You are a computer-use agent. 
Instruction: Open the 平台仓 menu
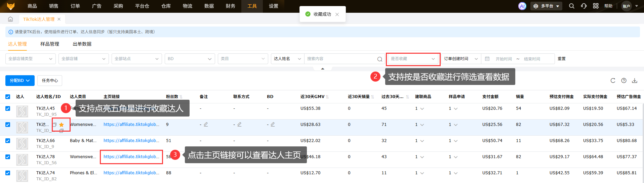click(x=142, y=6)
